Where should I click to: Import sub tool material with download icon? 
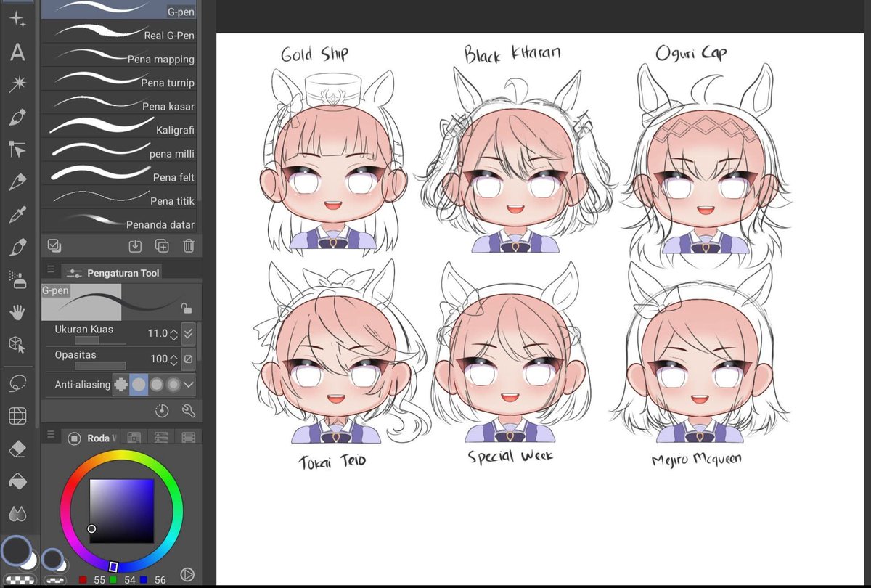pyautogui.click(x=135, y=246)
